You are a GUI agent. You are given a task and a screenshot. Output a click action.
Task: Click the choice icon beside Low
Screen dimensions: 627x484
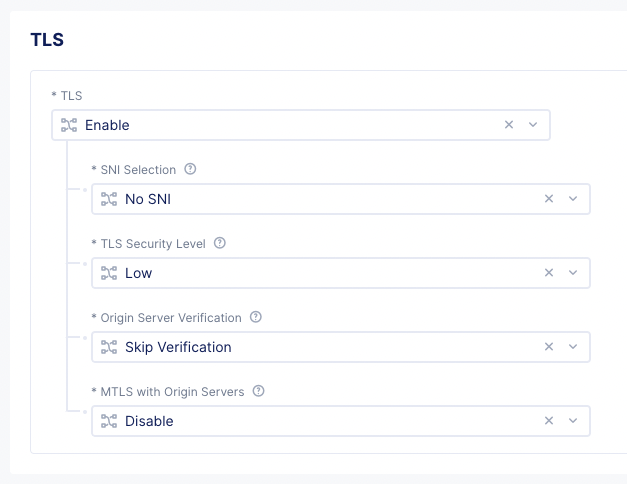tap(109, 273)
